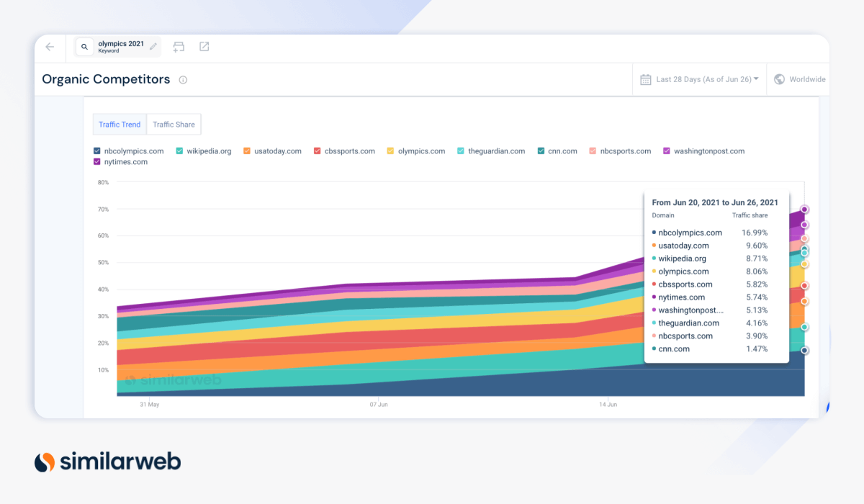Click the calendar icon in the date selector

[x=646, y=79]
